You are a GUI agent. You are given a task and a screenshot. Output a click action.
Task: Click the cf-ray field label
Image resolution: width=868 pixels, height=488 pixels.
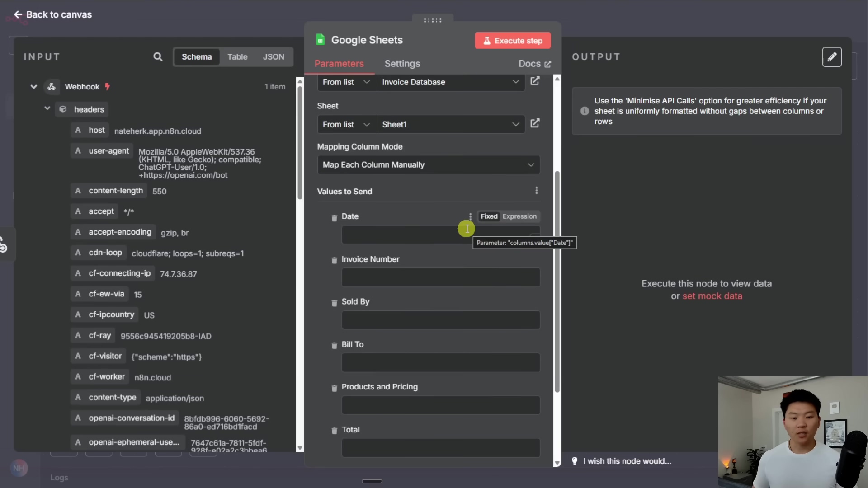click(99, 335)
